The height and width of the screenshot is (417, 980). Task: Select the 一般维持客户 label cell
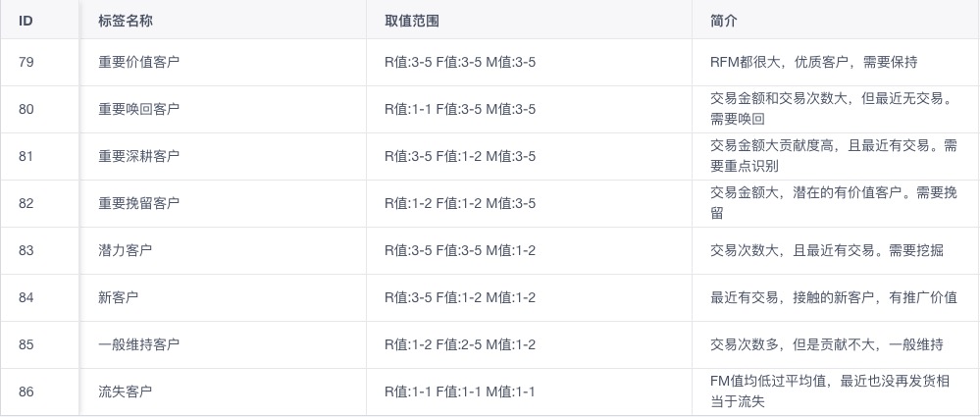tap(138, 344)
